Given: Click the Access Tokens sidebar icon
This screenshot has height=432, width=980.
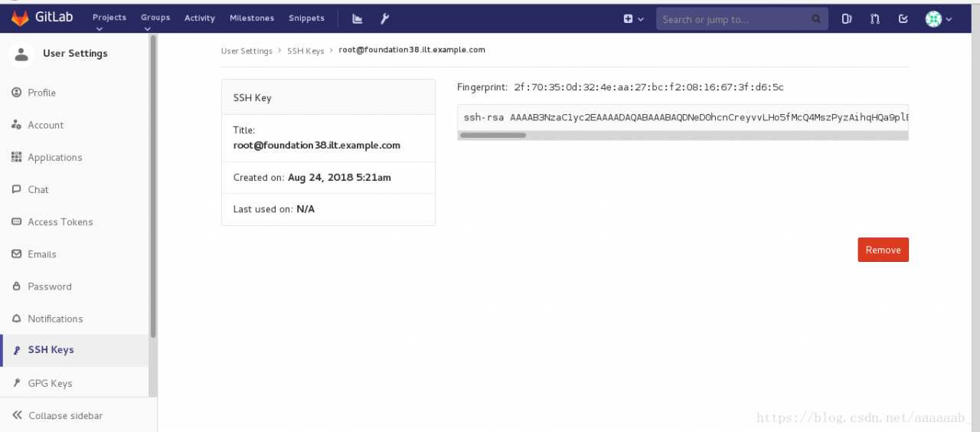Looking at the screenshot, I should (x=17, y=221).
